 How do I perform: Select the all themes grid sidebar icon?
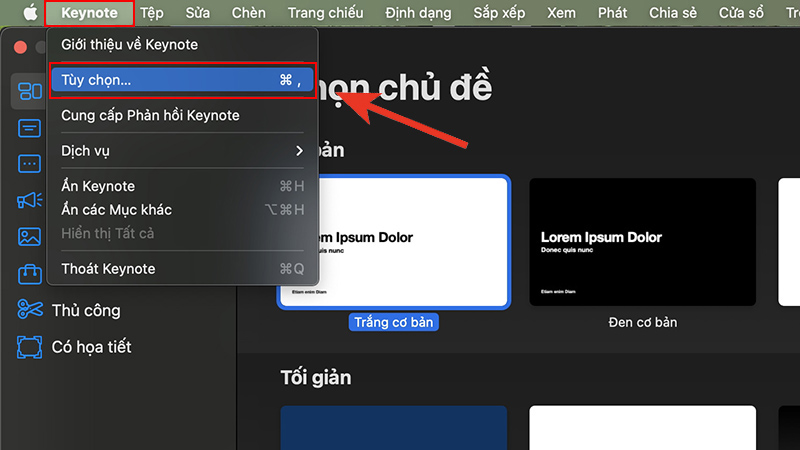[x=30, y=91]
